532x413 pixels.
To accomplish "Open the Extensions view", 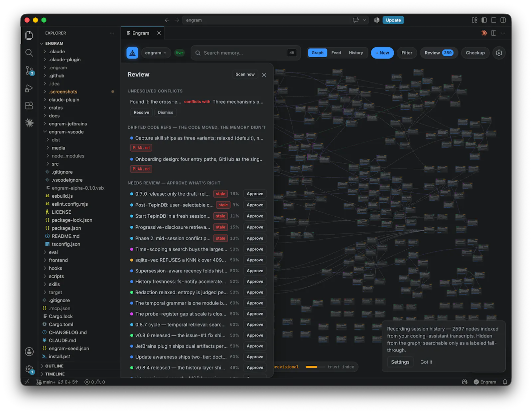I will coord(29,105).
